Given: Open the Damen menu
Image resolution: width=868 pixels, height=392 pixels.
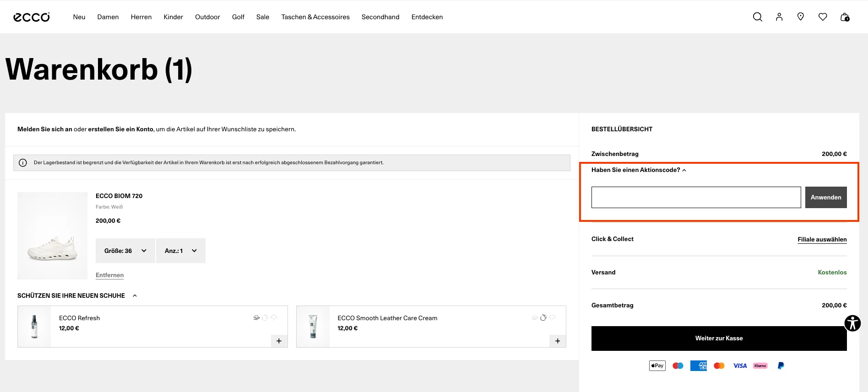Looking at the screenshot, I should tap(108, 17).
